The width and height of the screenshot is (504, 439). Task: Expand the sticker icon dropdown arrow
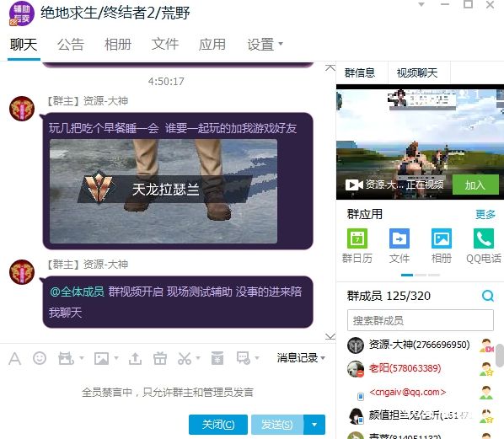[82, 358]
